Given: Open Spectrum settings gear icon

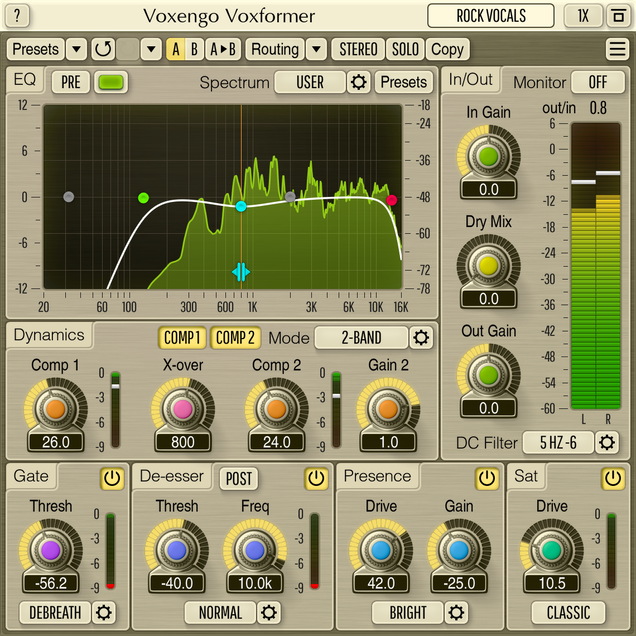Looking at the screenshot, I should pyautogui.click(x=359, y=82).
